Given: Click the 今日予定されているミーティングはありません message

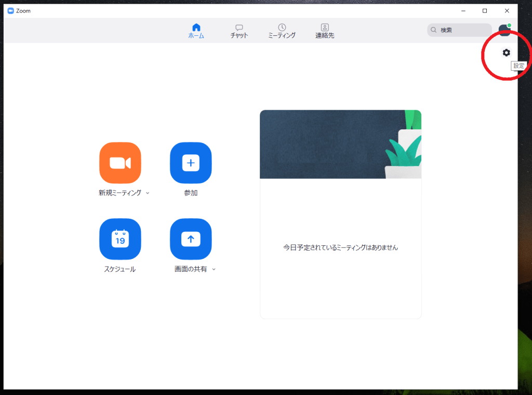Looking at the screenshot, I should 340,247.
